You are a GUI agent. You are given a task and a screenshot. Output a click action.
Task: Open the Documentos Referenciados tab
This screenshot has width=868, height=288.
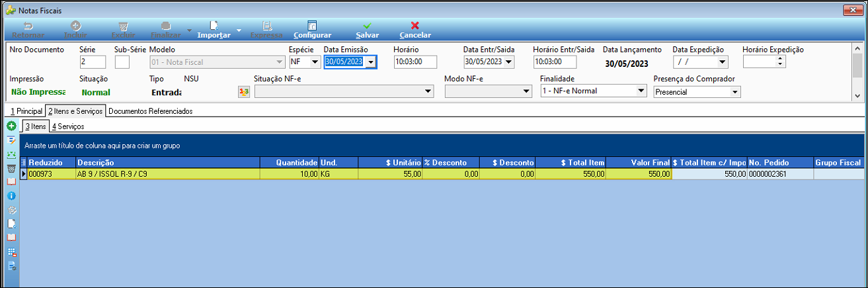(x=151, y=111)
